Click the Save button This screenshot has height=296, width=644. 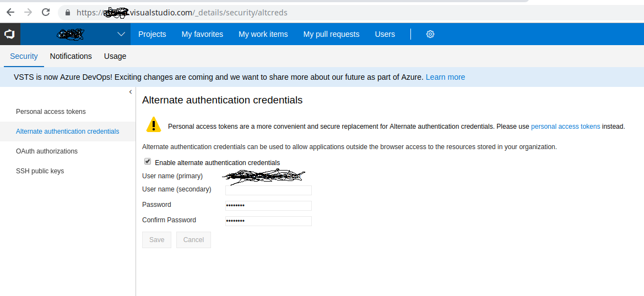pos(156,240)
